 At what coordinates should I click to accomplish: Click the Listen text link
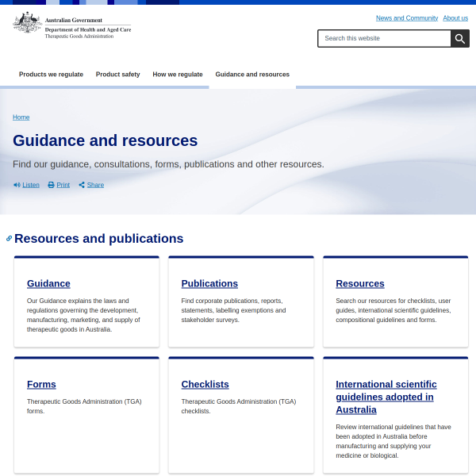click(31, 185)
